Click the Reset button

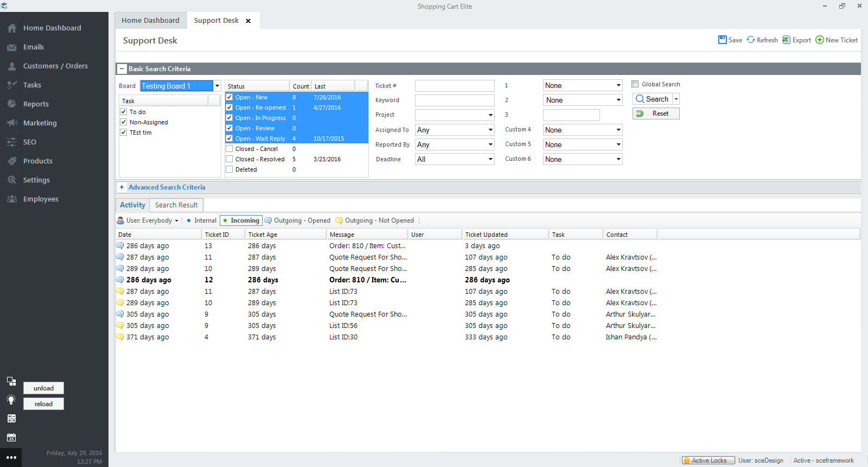[x=656, y=113]
